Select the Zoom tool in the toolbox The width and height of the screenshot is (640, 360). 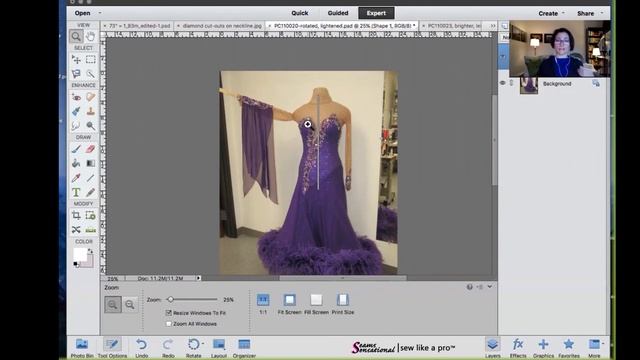coord(76,36)
